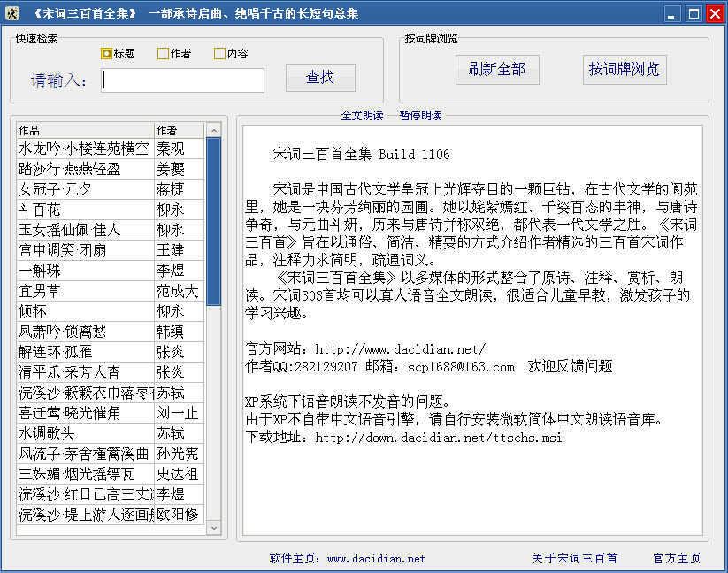This screenshot has height=573, width=728.
Task: Select poem 水龙吟 小楼连苑横空
Action: pos(84,149)
